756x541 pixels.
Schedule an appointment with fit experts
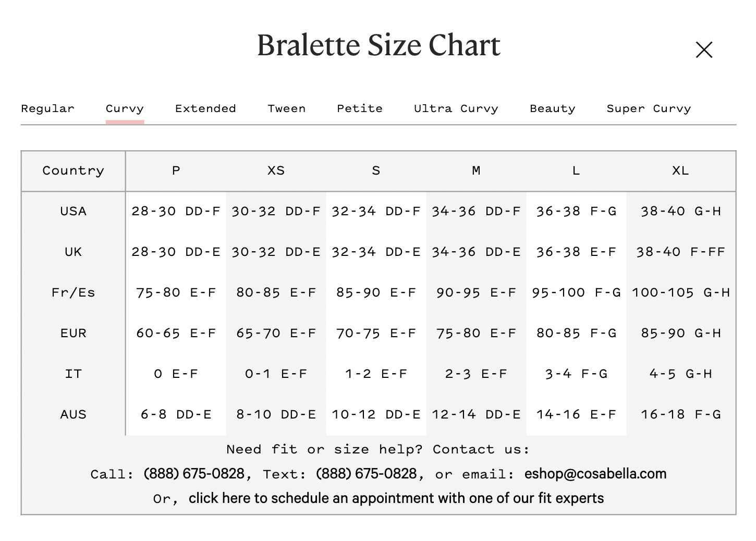coord(396,498)
